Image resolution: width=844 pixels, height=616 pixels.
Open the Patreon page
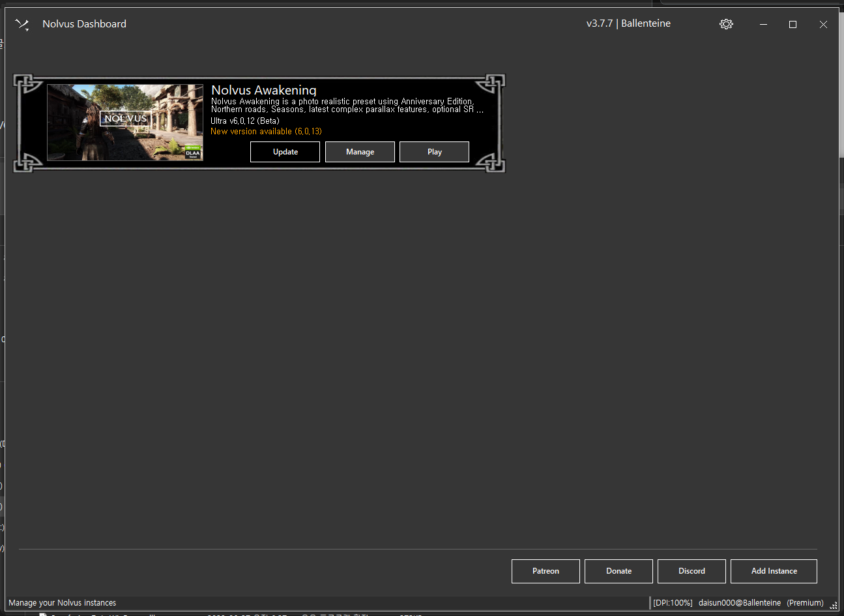tap(546, 571)
